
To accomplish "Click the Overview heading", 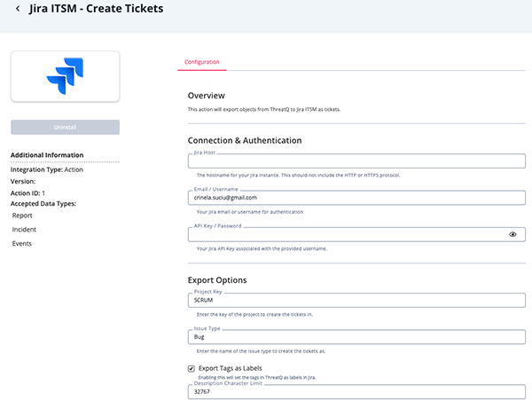I will tap(207, 96).
